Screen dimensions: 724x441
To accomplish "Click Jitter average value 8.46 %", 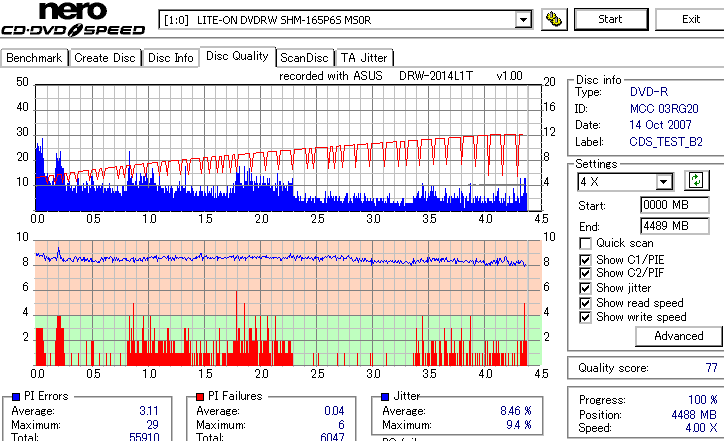I will pos(516,411).
